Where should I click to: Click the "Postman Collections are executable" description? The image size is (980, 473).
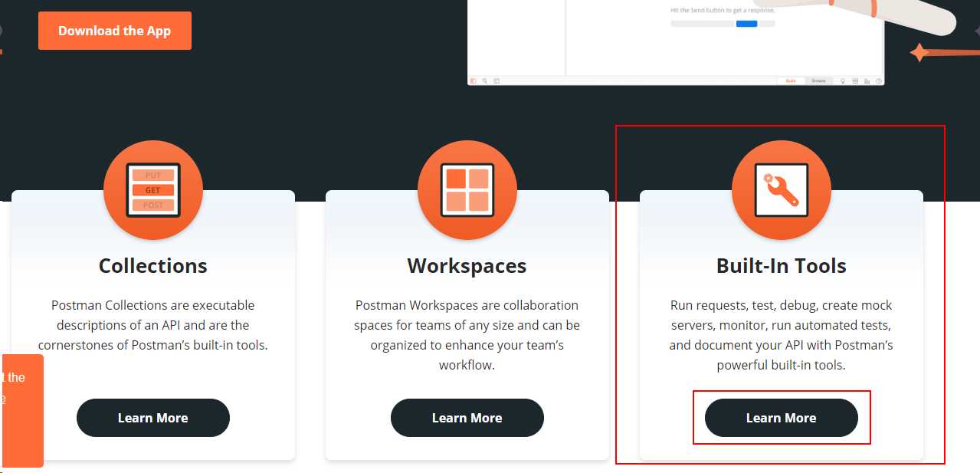(153, 325)
